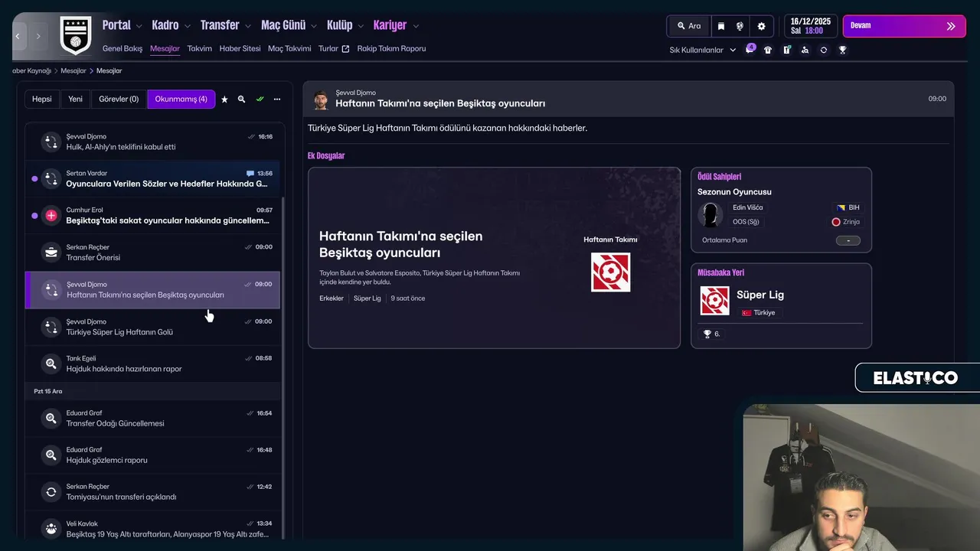Click the Haftanın Takımı Süper Lig logo
The width and height of the screenshot is (980, 551).
pyautogui.click(x=610, y=272)
